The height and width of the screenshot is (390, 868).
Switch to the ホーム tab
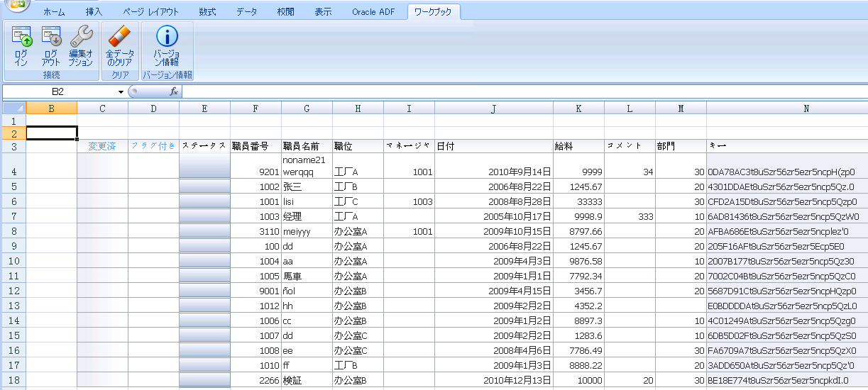pyautogui.click(x=54, y=12)
